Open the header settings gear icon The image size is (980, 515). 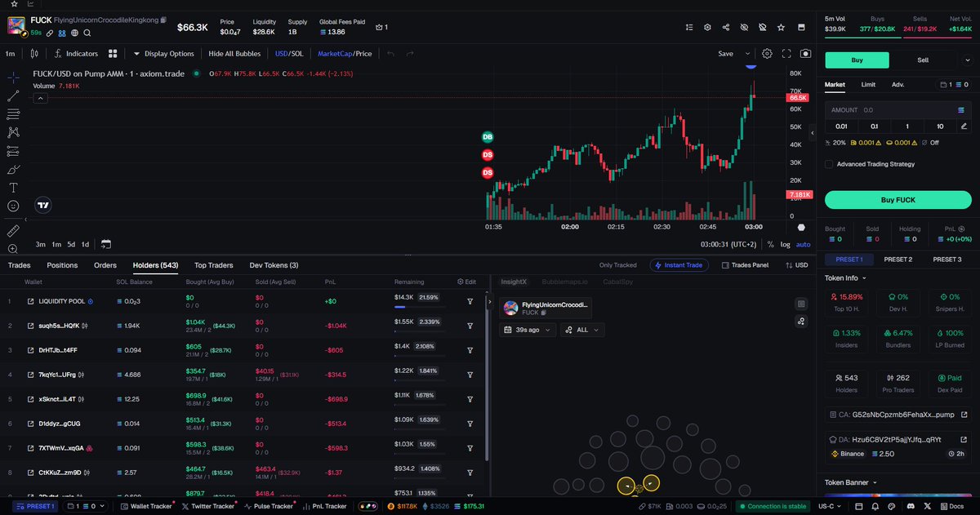[x=707, y=27]
